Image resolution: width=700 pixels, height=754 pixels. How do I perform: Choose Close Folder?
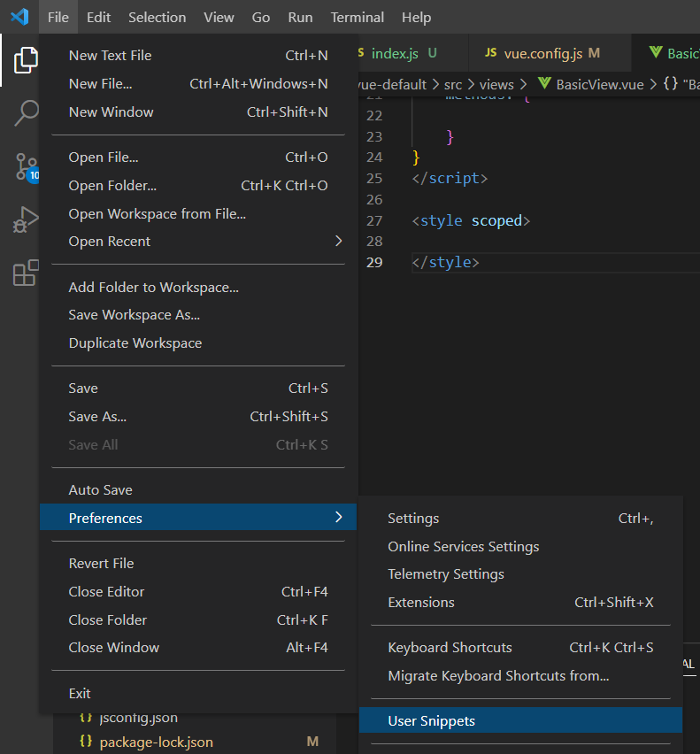[x=198, y=619]
